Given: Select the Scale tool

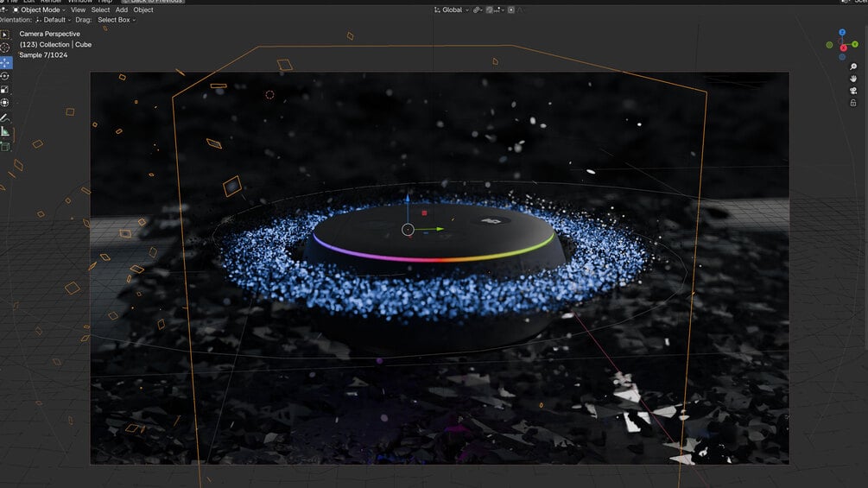Looking at the screenshot, I should (5, 89).
